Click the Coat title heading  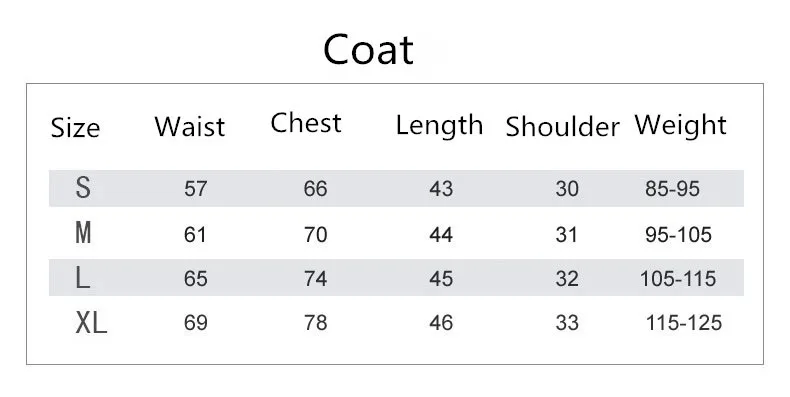click(368, 49)
